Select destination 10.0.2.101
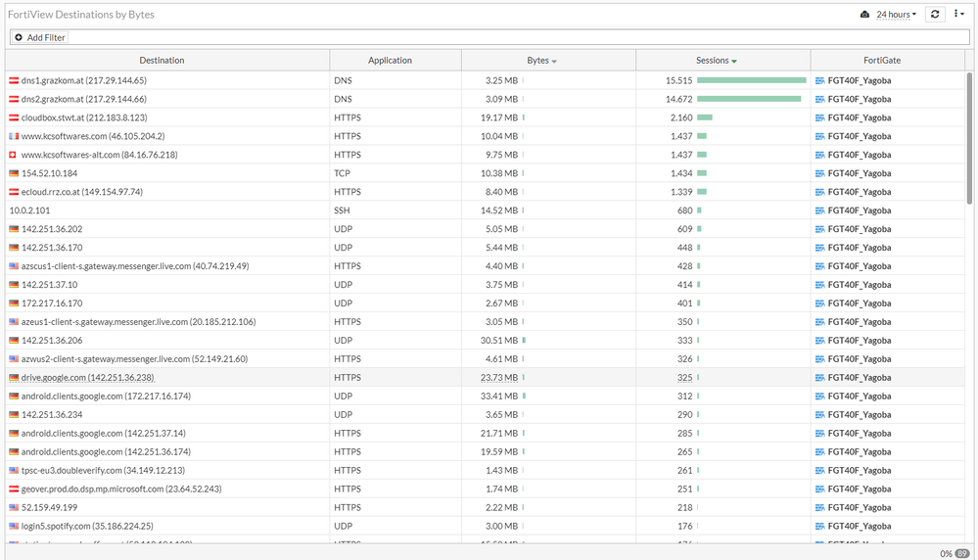The image size is (978, 560). point(29,210)
